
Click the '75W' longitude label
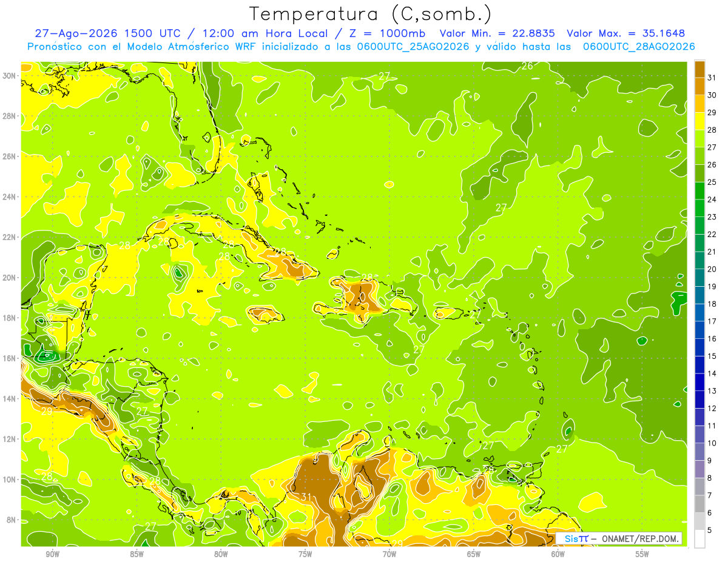tap(305, 554)
